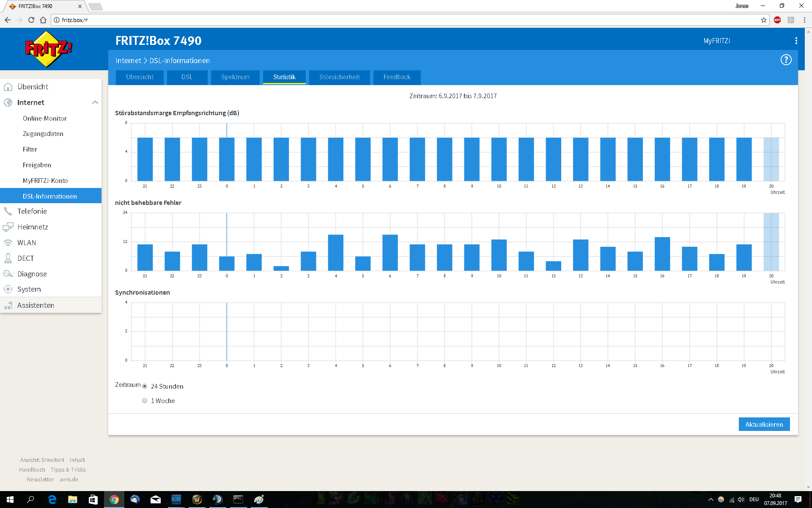
Task: Click the Heimnetz network icon
Action: (x=8, y=227)
